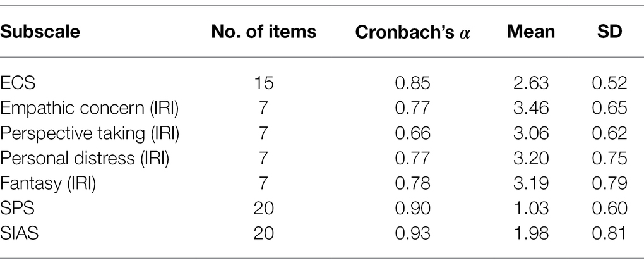This screenshot has width=644, height=270.
Task: Select Perspective taking alpha value 0.66
Action: (x=412, y=133)
